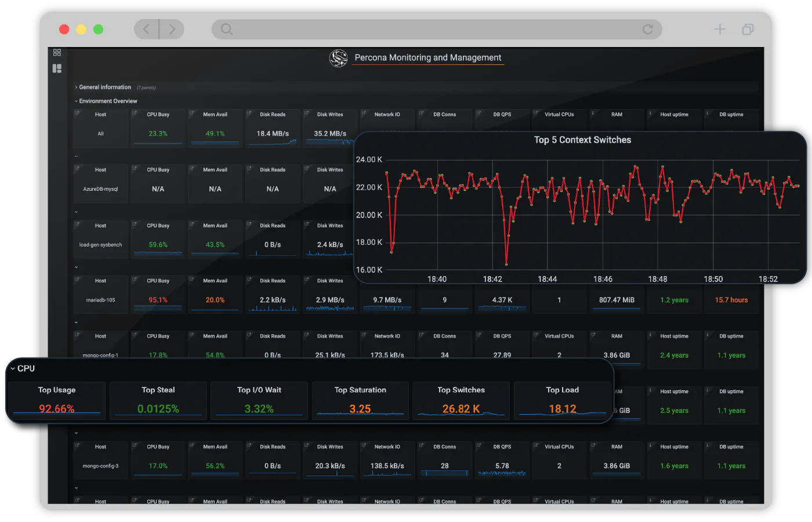Click the browser back arrow
The width and height of the screenshot is (812, 522).
click(147, 29)
